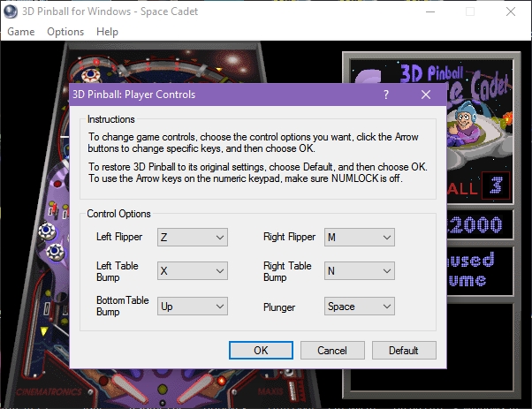
Task: Click the Right Table Bump label
Action: 287,271
